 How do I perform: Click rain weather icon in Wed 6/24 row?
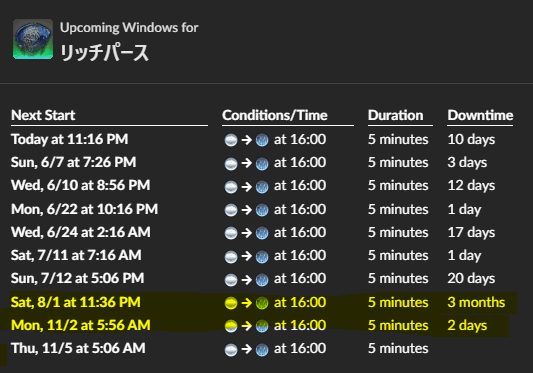coord(262,233)
